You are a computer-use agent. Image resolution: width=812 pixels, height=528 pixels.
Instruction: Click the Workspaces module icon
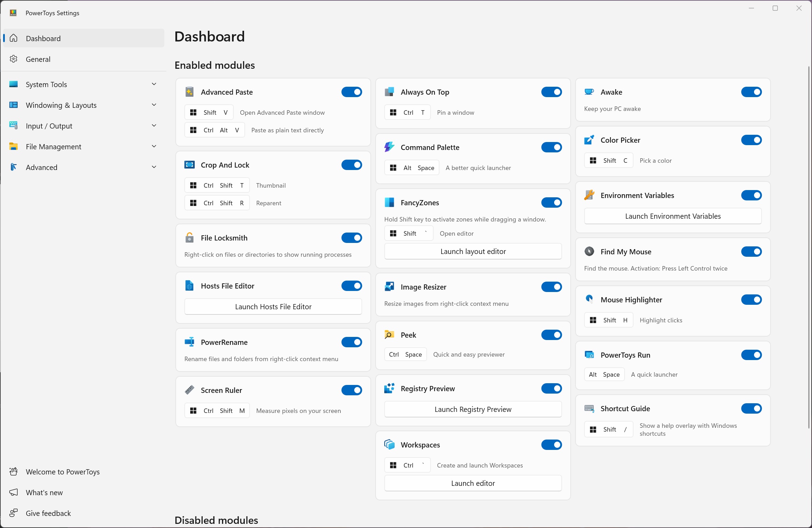tap(389, 445)
